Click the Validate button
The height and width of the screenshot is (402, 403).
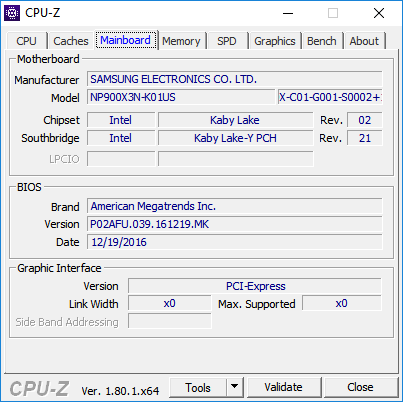tap(284, 387)
